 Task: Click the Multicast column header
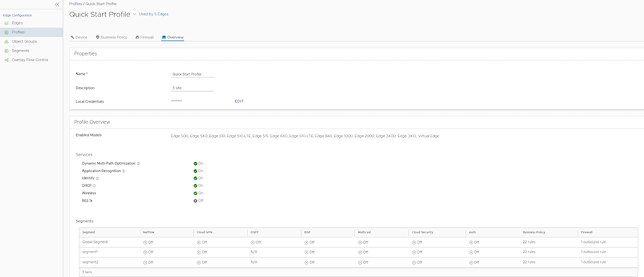pos(364,232)
